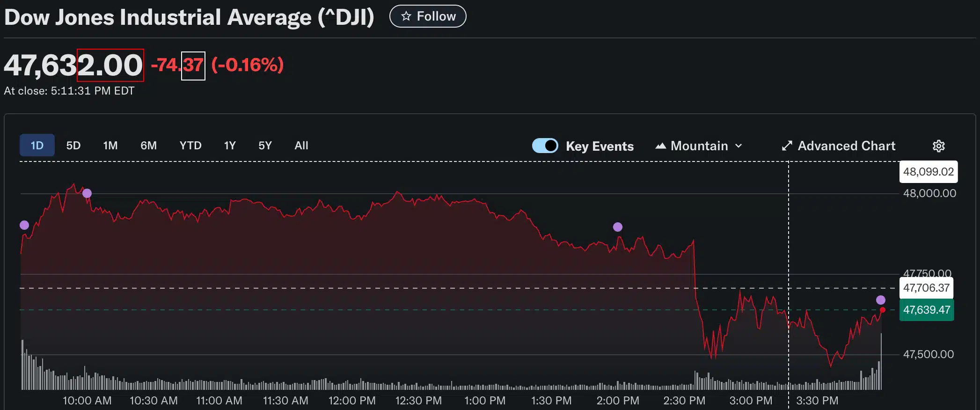Toggle the Key Events switch off
Image resolution: width=980 pixels, height=410 pixels.
tap(545, 146)
